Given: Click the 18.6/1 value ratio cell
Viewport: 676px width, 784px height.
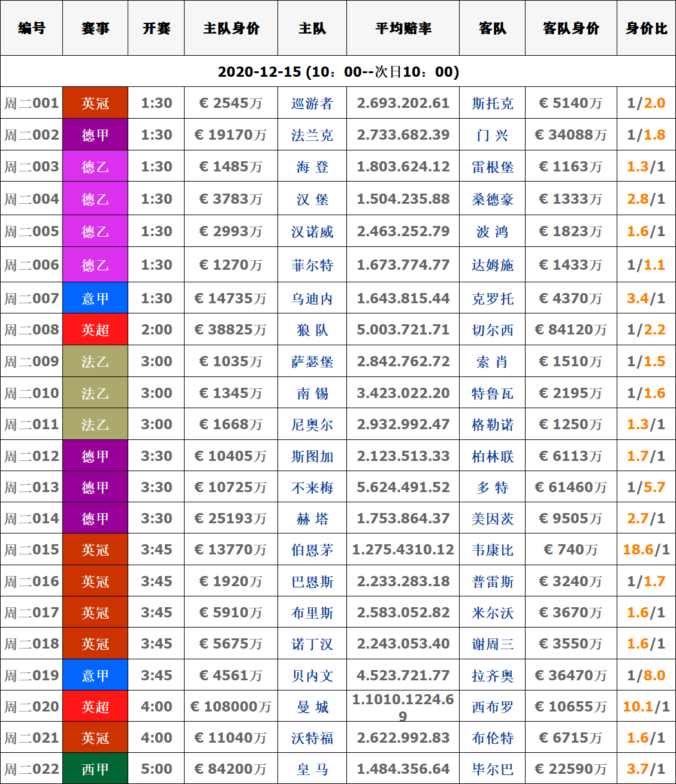Looking at the screenshot, I should coord(646,550).
